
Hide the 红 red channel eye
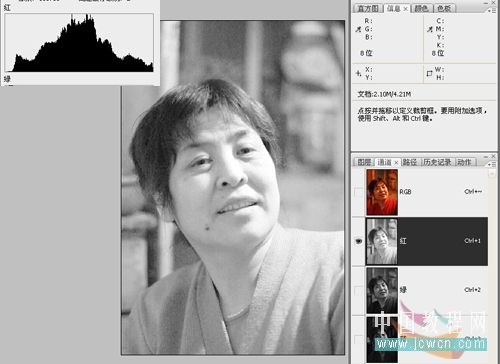(359, 241)
